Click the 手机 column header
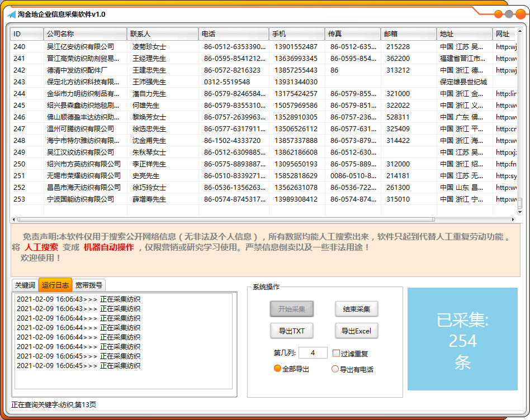This screenshot has width=530, height=420. point(297,34)
